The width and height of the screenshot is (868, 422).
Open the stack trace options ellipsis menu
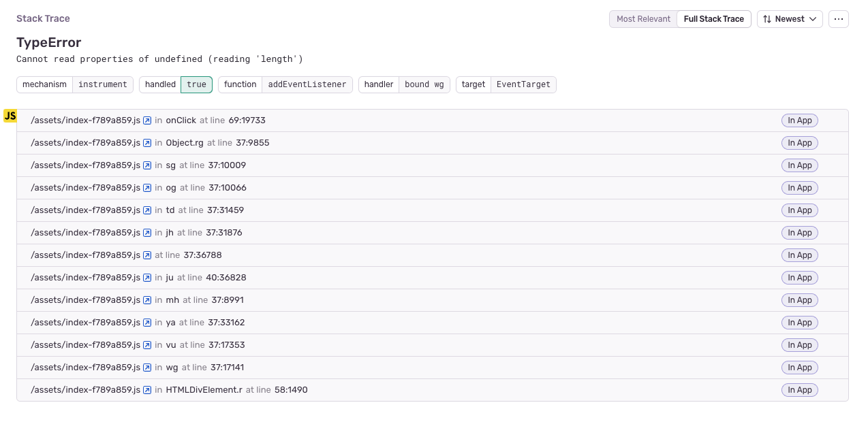838,19
